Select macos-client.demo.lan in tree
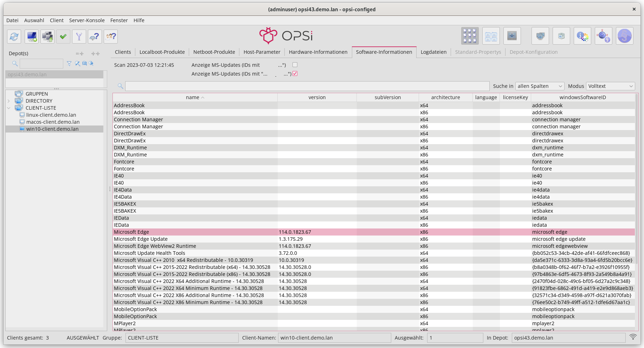 (x=53, y=122)
